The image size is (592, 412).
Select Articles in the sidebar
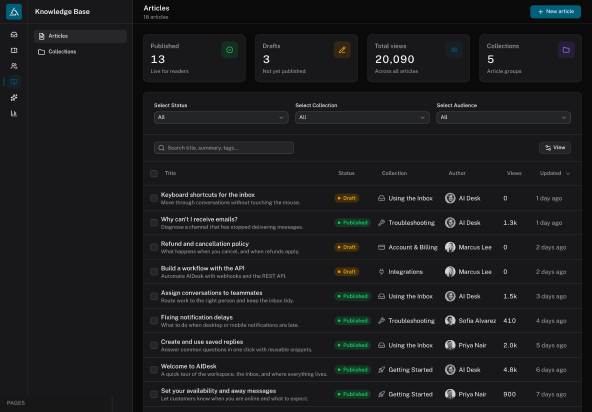(80, 36)
